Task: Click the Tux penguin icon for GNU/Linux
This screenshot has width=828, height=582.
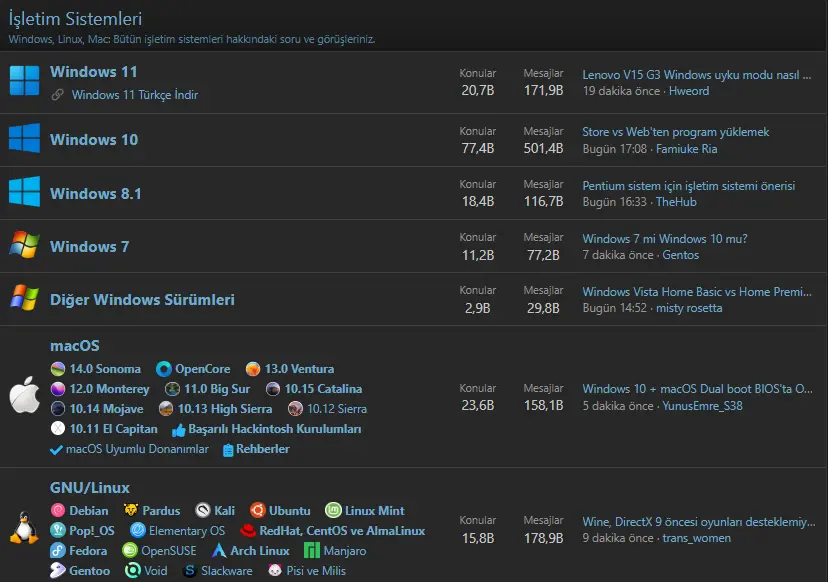Action: tap(24, 527)
